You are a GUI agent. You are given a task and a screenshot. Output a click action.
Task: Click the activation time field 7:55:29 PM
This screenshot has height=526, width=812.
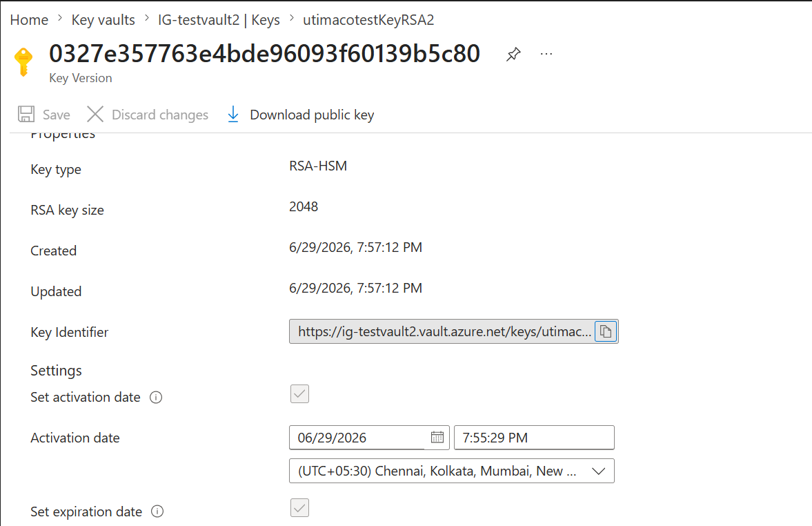click(534, 438)
